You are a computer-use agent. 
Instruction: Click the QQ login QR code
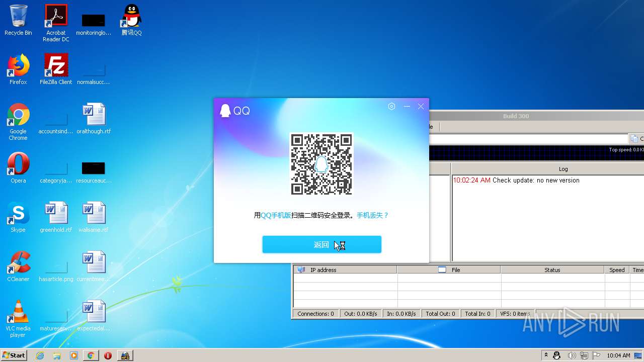coord(321,164)
